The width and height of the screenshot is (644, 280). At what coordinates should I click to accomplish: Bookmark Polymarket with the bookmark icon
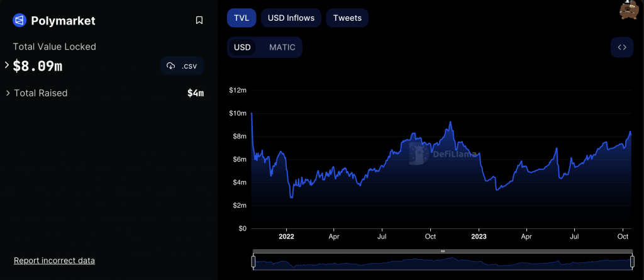click(199, 20)
